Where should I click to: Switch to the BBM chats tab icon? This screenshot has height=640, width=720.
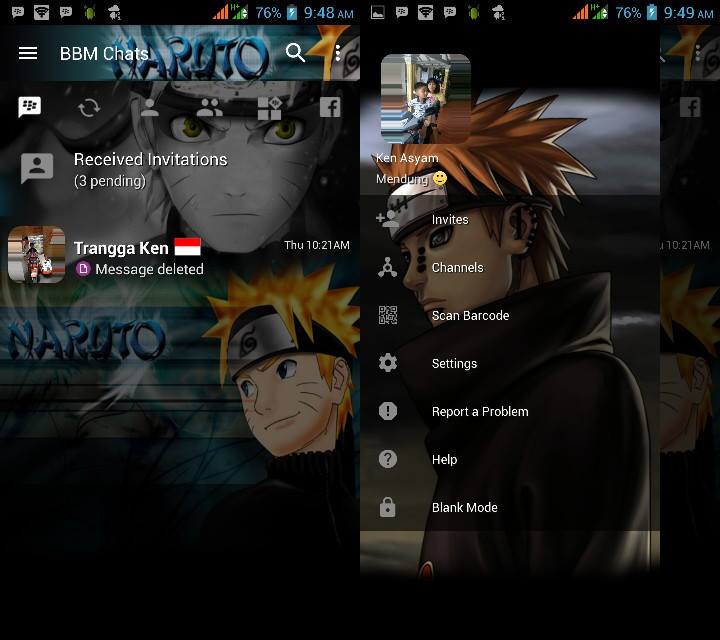[x=29, y=107]
